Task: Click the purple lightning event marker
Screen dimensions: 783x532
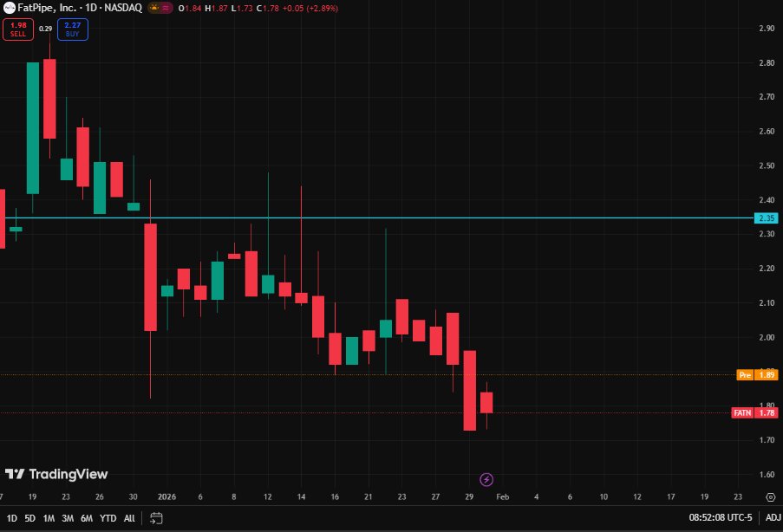Action: coord(486,480)
